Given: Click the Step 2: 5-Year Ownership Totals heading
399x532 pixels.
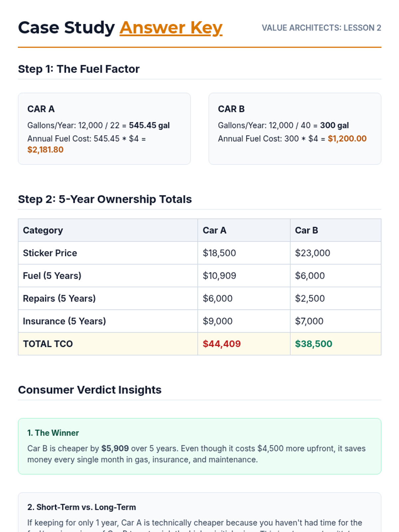Looking at the screenshot, I should point(105,199).
